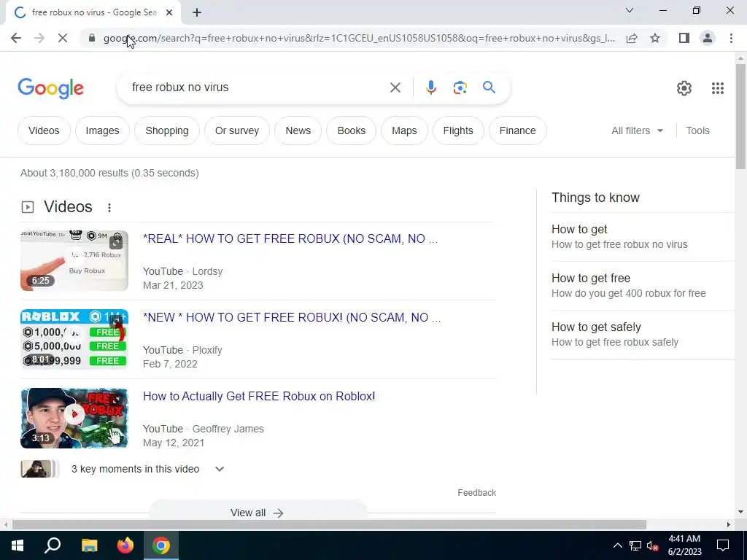Bookmark this page with the star
Image resolution: width=747 pixels, height=560 pixels.
click(655, 38)
